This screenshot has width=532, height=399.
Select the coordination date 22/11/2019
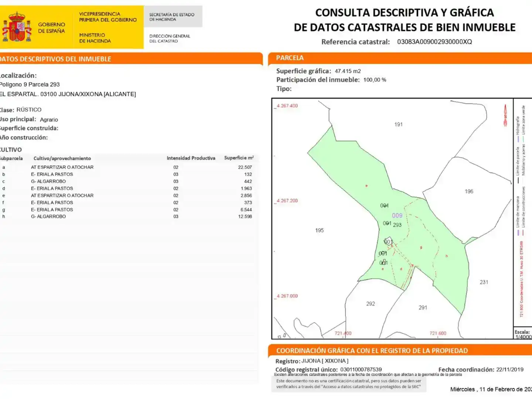pyautogui.click(x=510, y=369)
